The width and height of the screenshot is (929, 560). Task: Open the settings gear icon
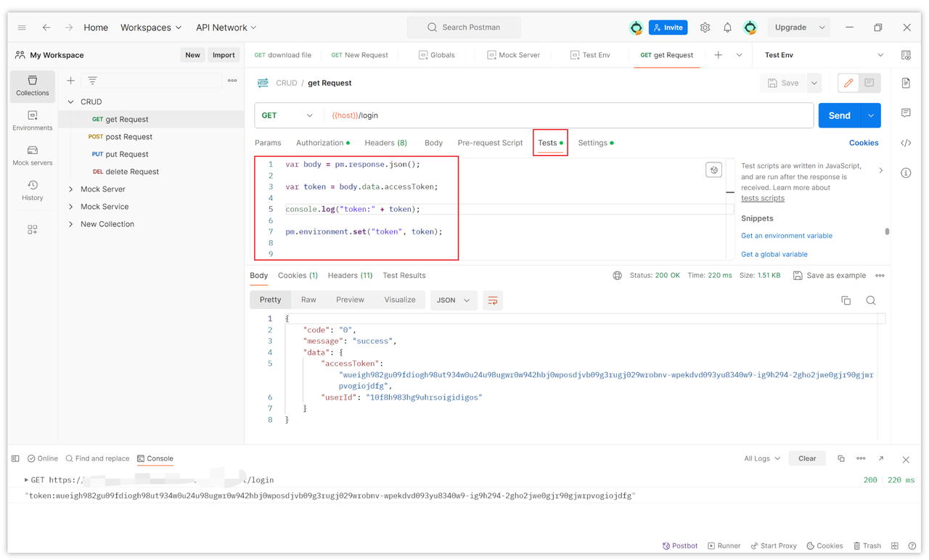point(705,28)
